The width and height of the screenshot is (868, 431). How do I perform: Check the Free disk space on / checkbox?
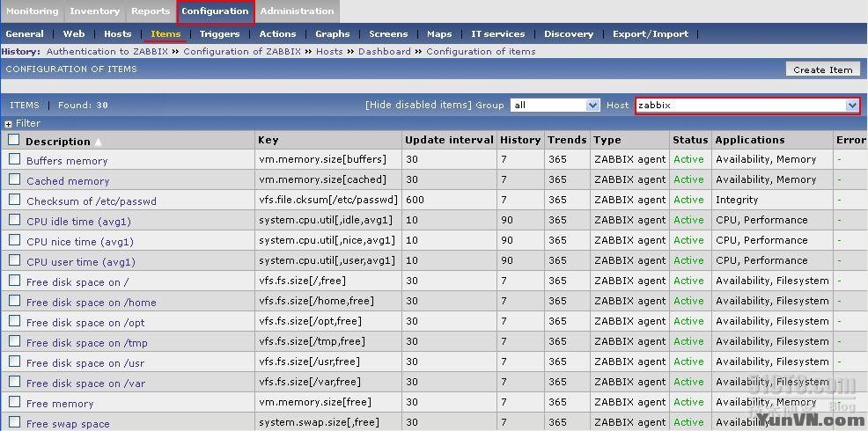14,281
